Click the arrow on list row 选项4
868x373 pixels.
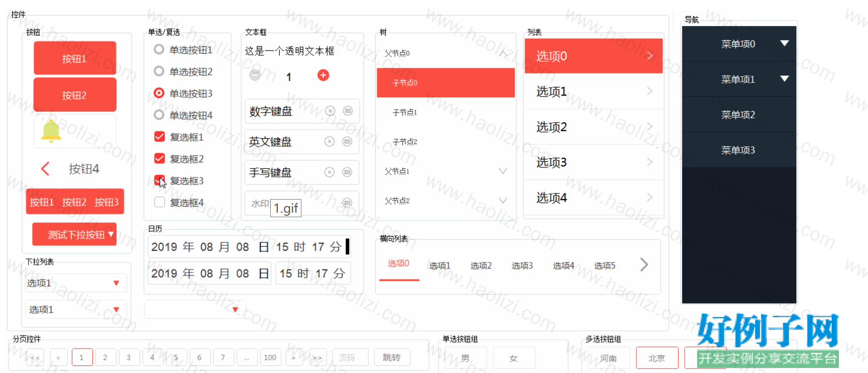[x=649, y=198]
